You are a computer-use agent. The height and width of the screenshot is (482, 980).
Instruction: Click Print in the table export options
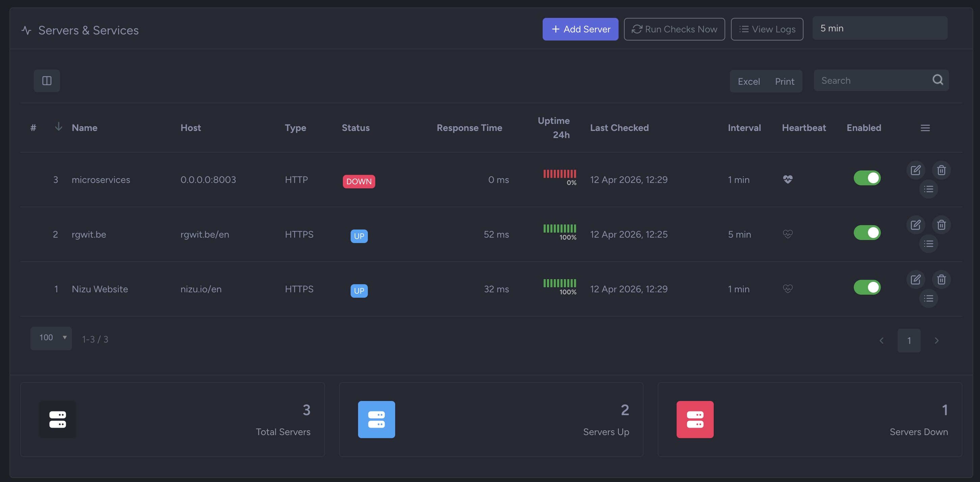click(785, 81)
